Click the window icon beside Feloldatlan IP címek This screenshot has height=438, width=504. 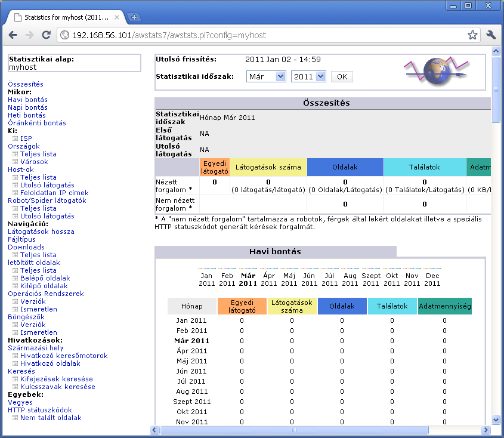(15, 193)
